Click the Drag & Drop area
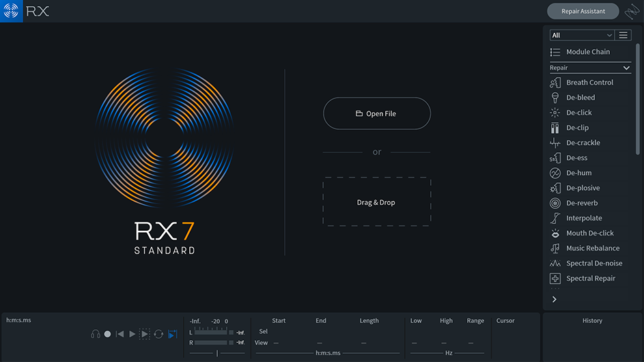 click(376, 201)
